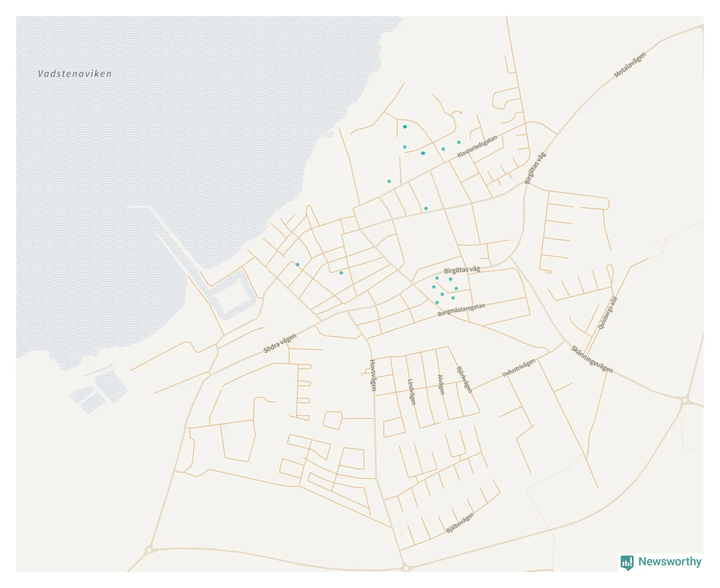Viewport: 720px width, 588px height.
Task: Click the Södra vägen street label
Action: (x=280, y=343)
